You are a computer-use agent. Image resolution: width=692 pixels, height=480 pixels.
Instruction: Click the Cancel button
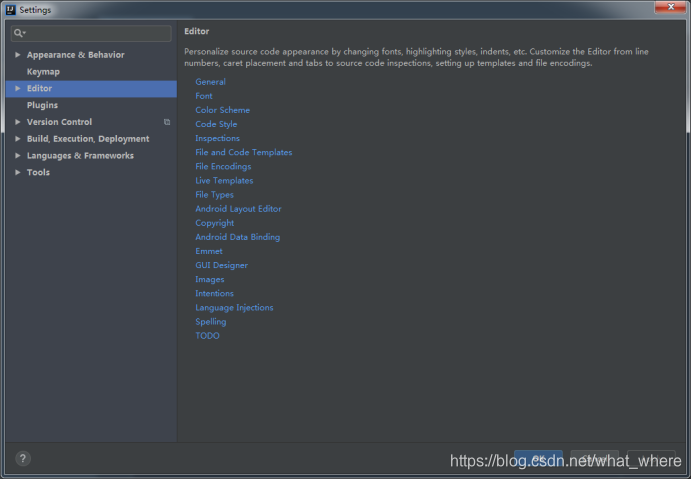[594, 459]
